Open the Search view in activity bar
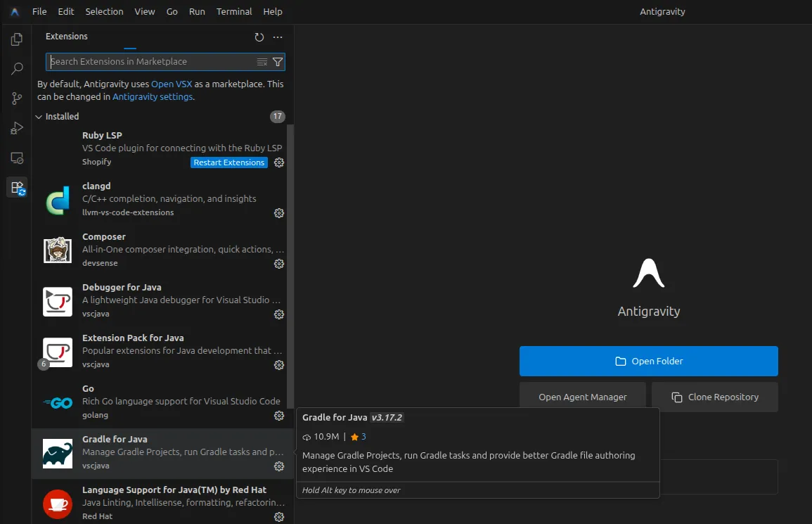This screenshot has height=524, width=812. click(x=17, y=68)
